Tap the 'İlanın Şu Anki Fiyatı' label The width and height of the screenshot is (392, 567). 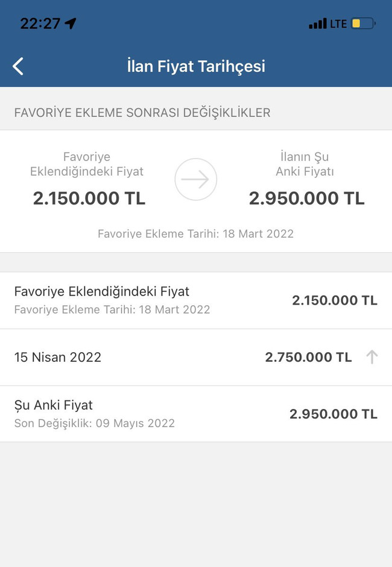(x=305, y=164)
